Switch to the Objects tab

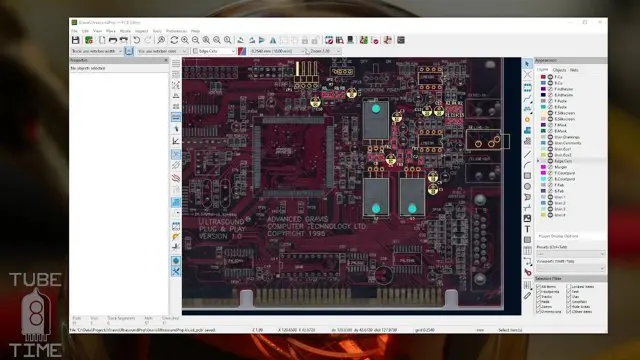click(x=559, y=70)
